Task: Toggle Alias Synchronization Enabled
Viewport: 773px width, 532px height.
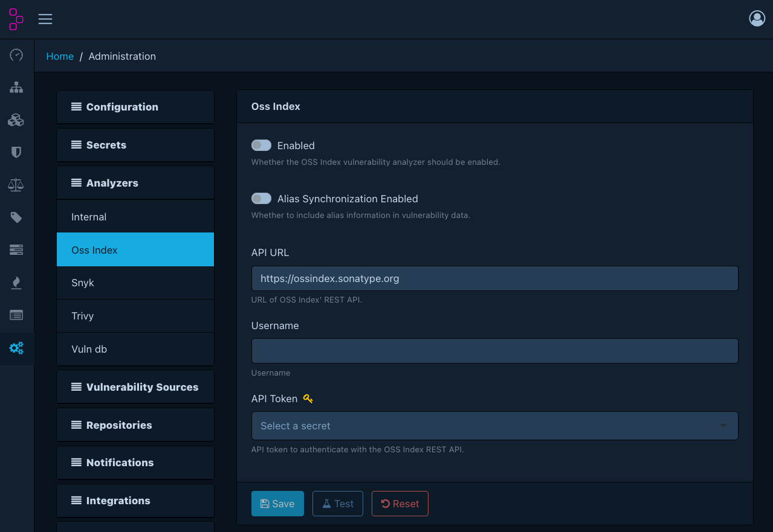Action: (261, 198)
